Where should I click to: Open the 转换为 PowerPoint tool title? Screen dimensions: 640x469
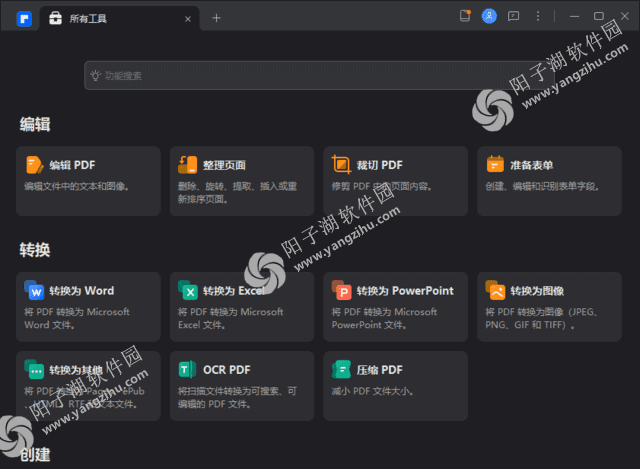tap(405, 291)
